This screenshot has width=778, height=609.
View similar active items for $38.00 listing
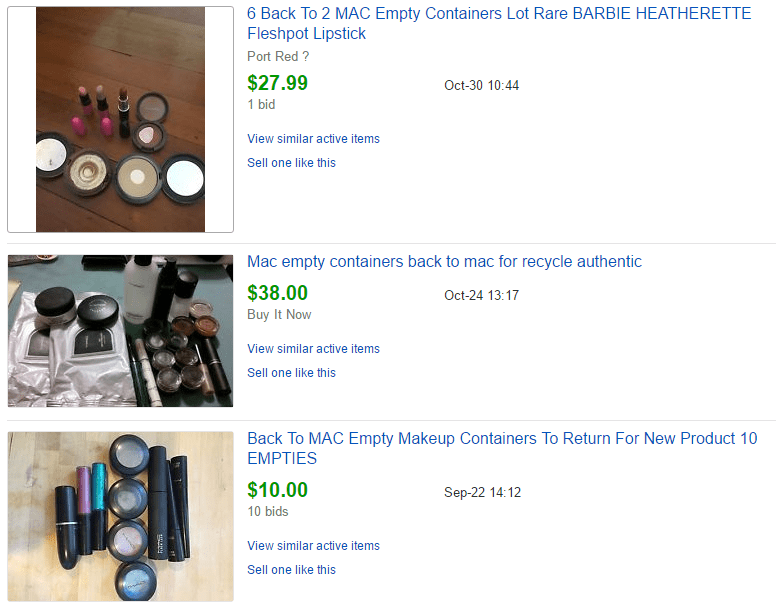pos(313,349)
